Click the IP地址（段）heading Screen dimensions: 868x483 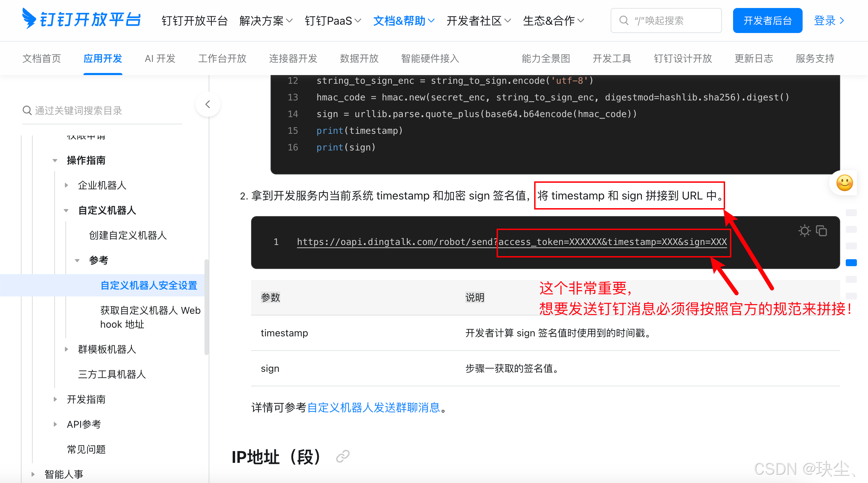276,457
